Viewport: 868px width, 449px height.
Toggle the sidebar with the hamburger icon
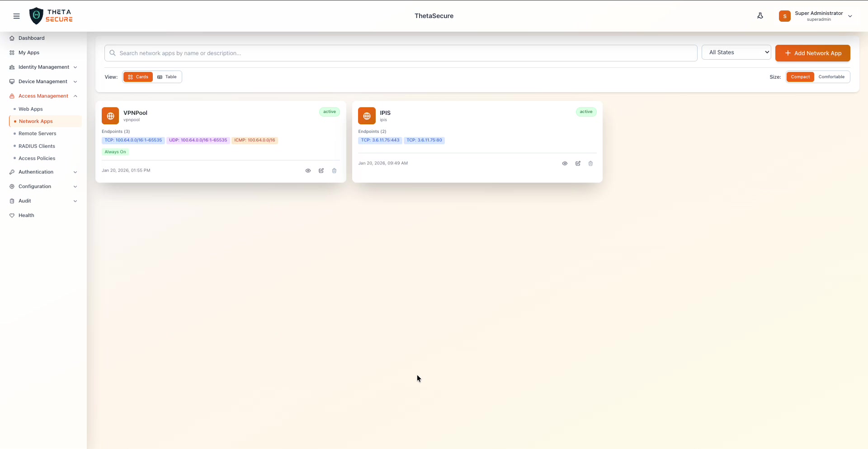pos(17,16)
